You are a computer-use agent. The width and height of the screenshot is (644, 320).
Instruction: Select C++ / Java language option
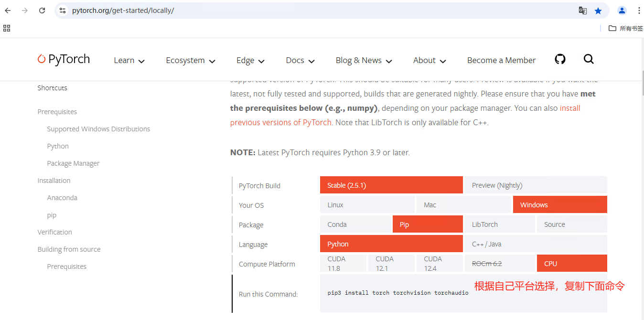tap(536, 244)
